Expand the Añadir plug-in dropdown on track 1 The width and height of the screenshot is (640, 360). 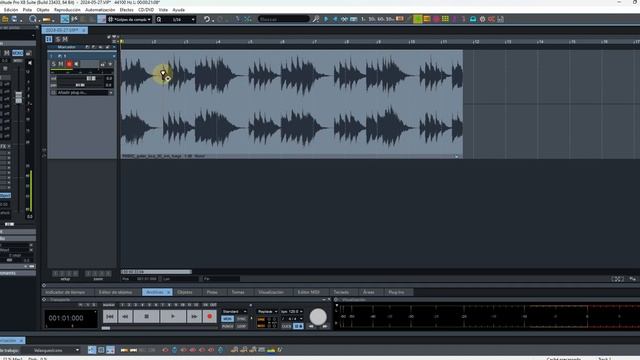click(111, 93)
